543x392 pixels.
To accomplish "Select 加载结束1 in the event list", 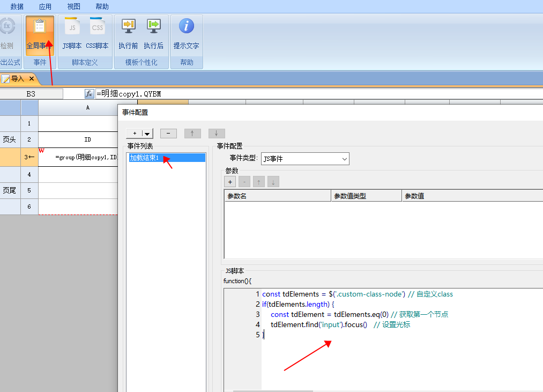I will 144,158.
